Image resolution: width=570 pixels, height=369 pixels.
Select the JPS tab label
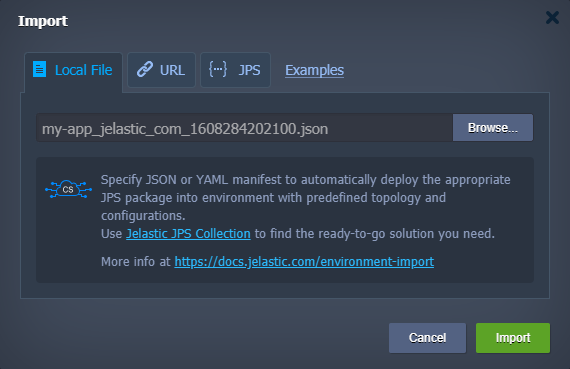click(249, 70)
